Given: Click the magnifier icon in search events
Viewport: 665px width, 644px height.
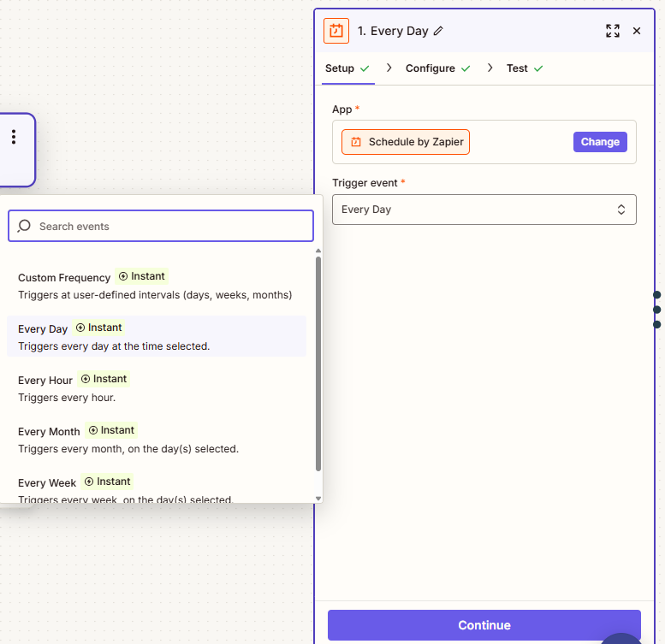Looking at the screenshot, I should [x=25, y=227].
